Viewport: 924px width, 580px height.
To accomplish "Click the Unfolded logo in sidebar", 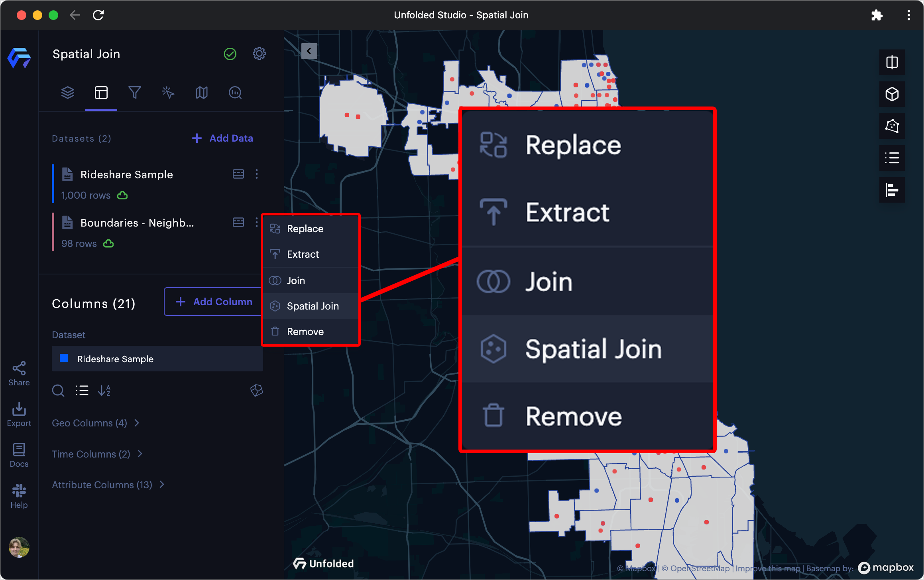I will tap(19, 57).
